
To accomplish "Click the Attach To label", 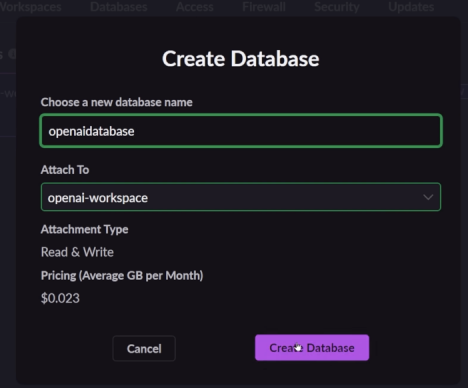I will tap(65, 170).
